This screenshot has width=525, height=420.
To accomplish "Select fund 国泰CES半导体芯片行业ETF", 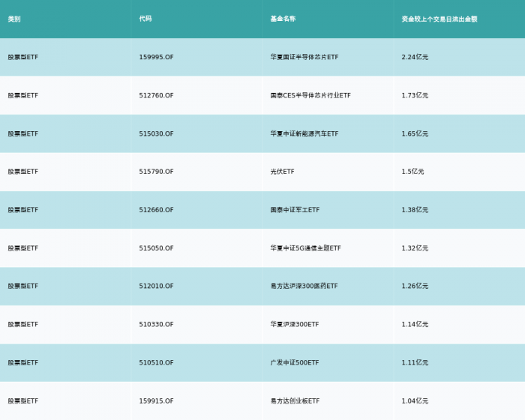I will click(x=310, y=95).
